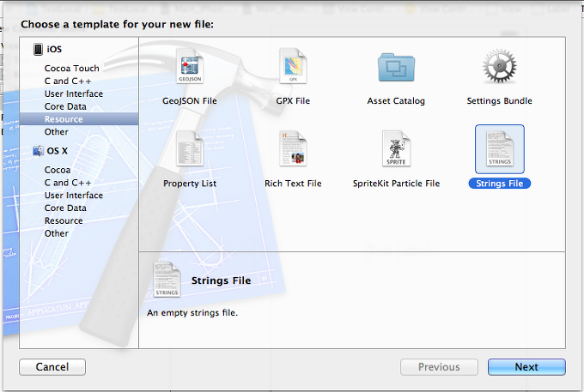Click the 'Rich Text File' label
The width and height of the screenshot is (584, 392).
click(x=293, y=184)
